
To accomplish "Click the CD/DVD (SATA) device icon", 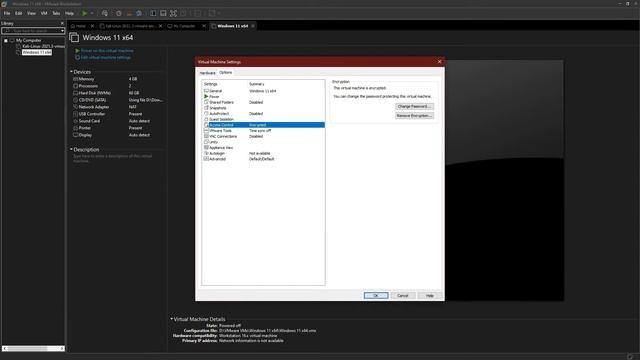I will pos(76,100).
